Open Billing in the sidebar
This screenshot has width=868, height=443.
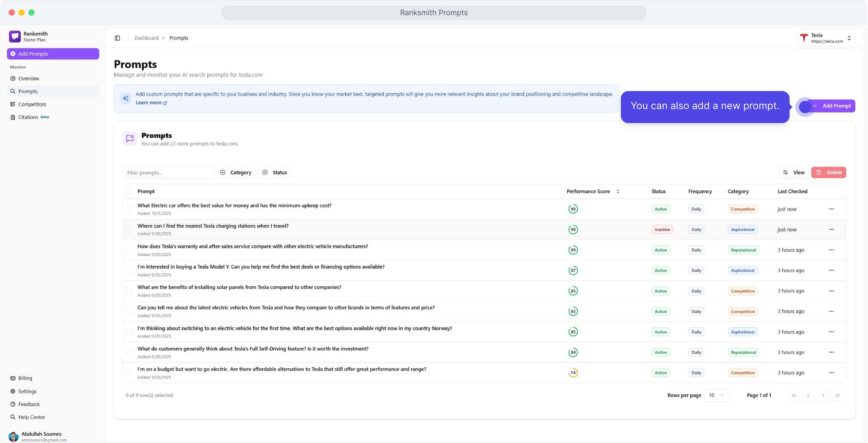(x=25, y=378)
